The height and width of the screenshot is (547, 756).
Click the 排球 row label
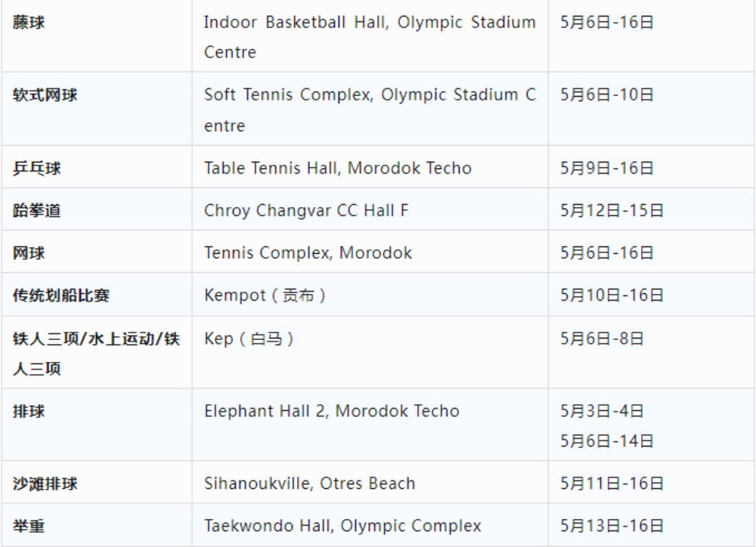point(29,412)
